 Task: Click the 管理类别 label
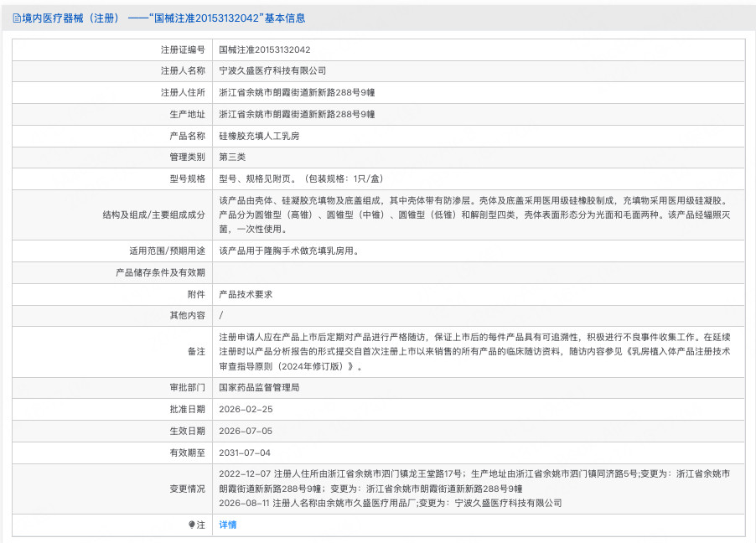pos(187,158)
